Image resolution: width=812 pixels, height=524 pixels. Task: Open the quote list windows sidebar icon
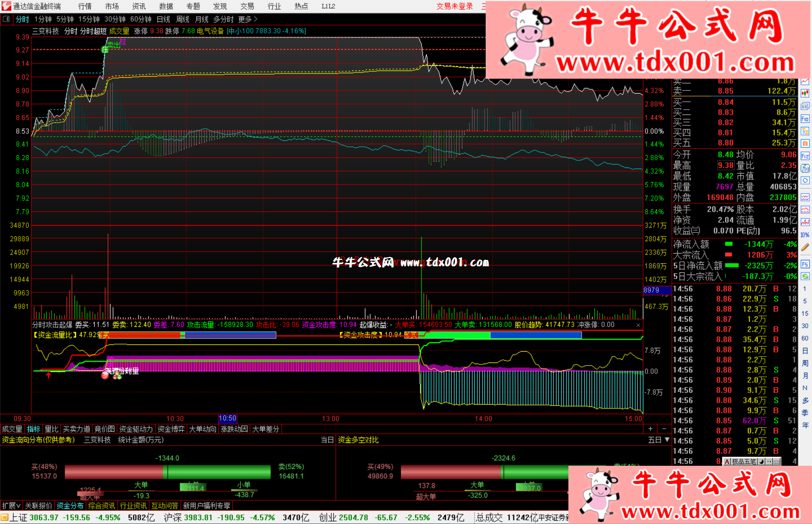pyautogui.click(x=805, y=106)
